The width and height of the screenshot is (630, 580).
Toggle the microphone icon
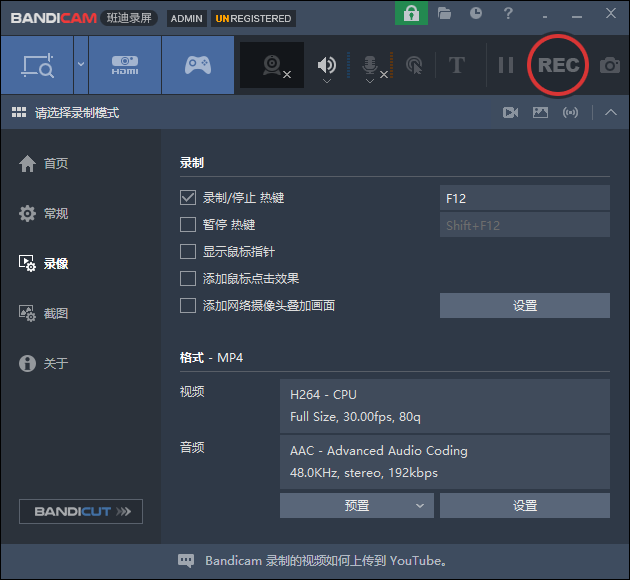370,64
